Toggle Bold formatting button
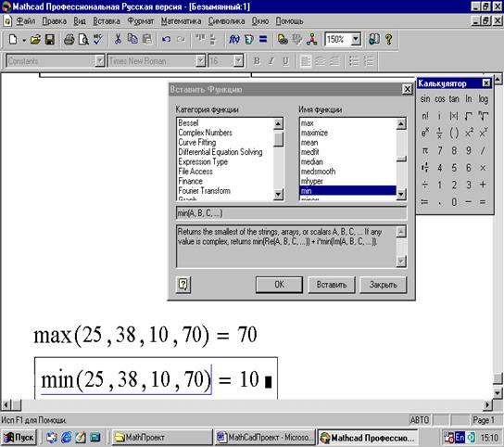The width and height of the screenshot is (504, 447). (257, 61)
